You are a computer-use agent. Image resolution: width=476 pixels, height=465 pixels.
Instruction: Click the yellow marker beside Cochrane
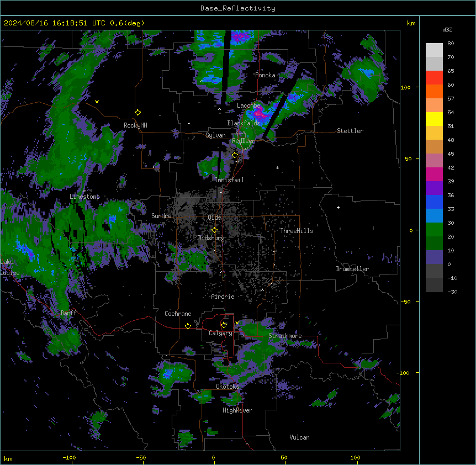pos(188,326)
